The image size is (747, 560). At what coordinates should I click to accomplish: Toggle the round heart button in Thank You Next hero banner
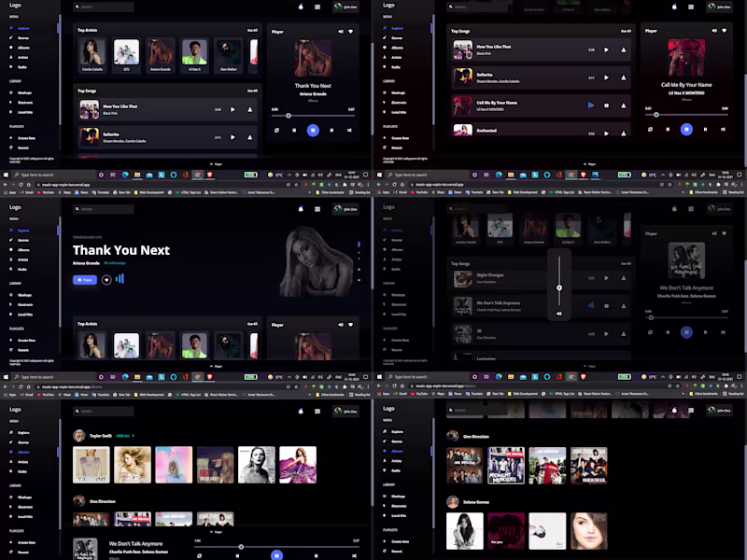106,280
